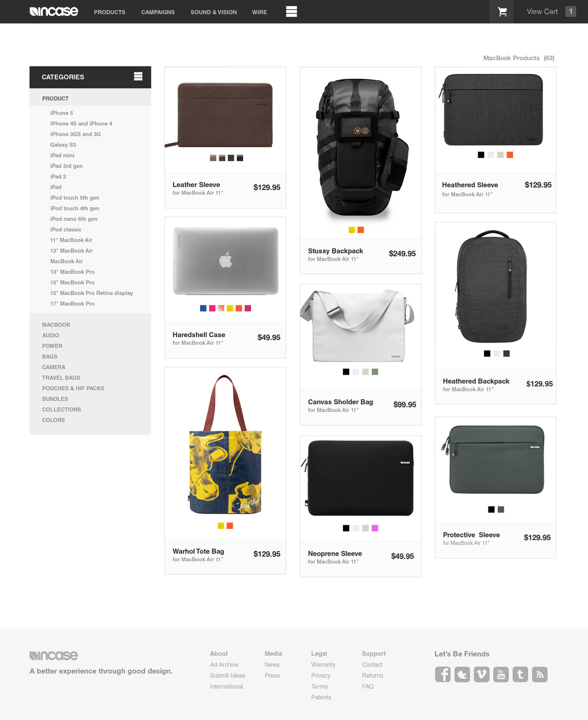588x720 pixels.
Task: Pick the pink swatch for Neoprene Sleeve
Action: (375, 528)
